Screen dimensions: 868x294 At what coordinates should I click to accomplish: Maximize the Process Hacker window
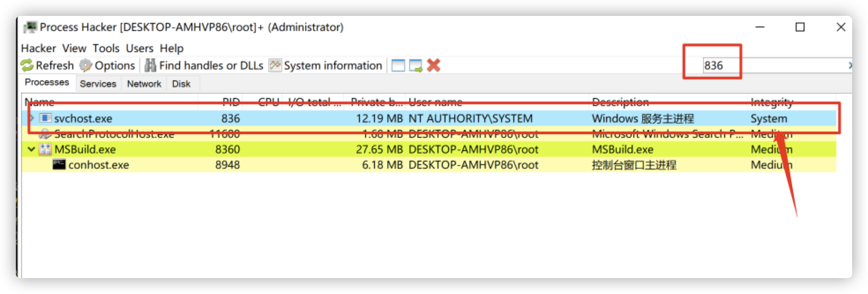tap(800, 27)
